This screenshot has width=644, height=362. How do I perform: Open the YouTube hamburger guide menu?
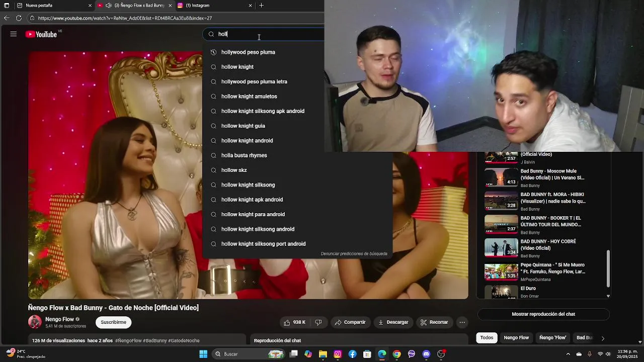pos(14,34)
